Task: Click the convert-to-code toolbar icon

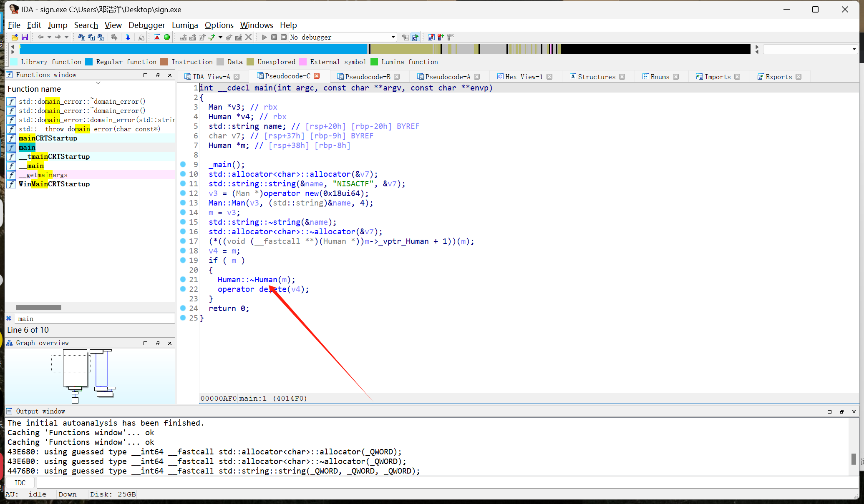Action: 183,37
